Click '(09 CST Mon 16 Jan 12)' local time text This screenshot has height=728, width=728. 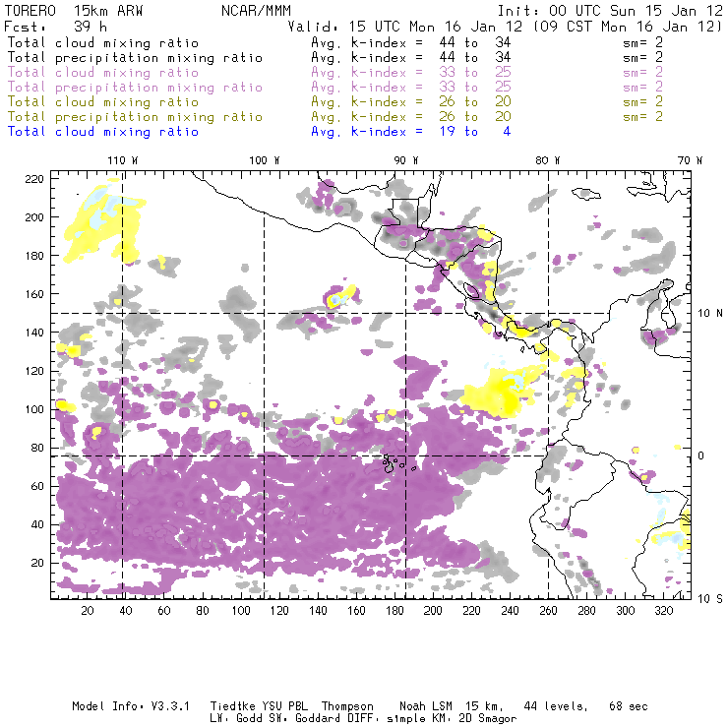pyautogui.click(x=628, y=27)
